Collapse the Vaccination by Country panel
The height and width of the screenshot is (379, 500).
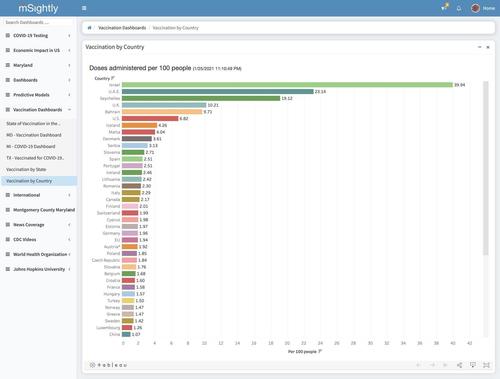click(x=480, y=47)
